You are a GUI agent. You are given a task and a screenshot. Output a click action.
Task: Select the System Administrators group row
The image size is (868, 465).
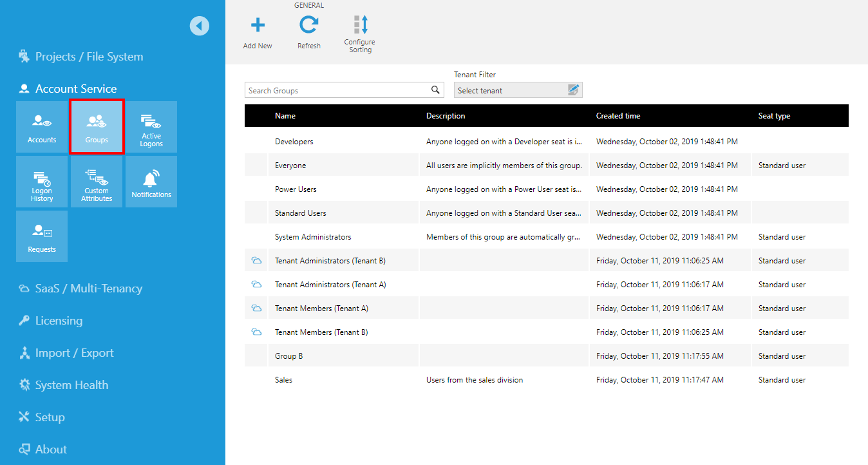pyautogui.click(x=547, y=237)
